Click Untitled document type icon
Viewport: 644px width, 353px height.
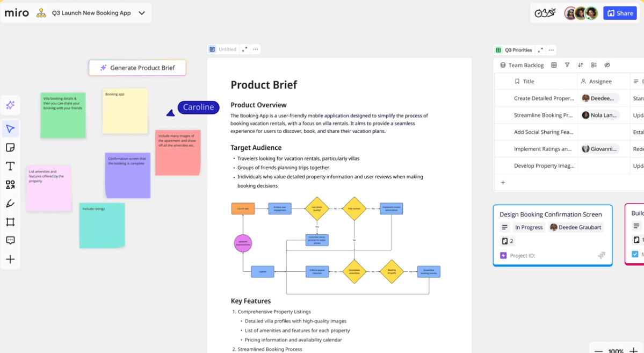point(212,49)
